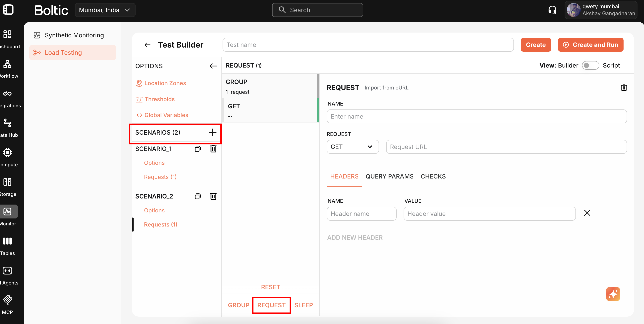Collapse the OPTIONS panel with the arrow
The width and height of the screenshot is (644, 324).
click(x=213, y=66)
